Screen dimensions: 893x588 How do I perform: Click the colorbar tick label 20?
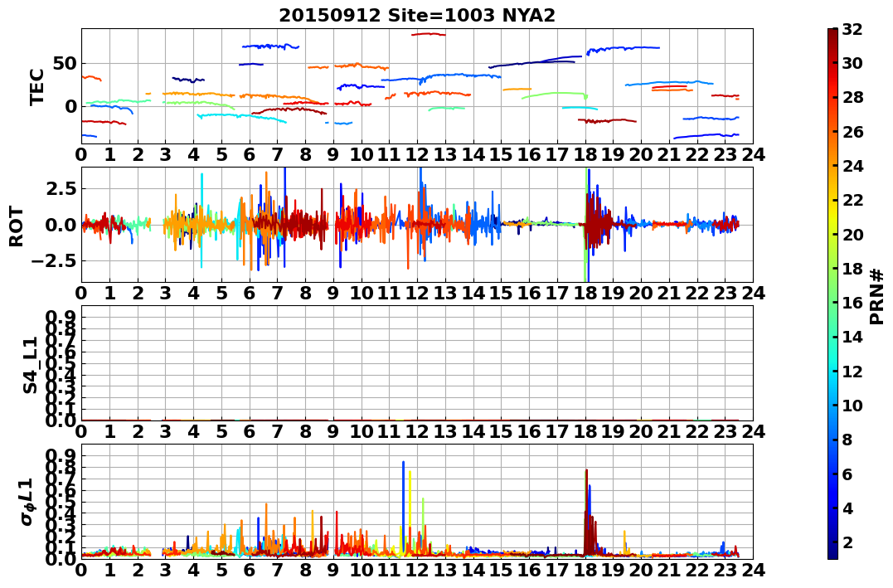pyautogui.click(x=852, y=234)
